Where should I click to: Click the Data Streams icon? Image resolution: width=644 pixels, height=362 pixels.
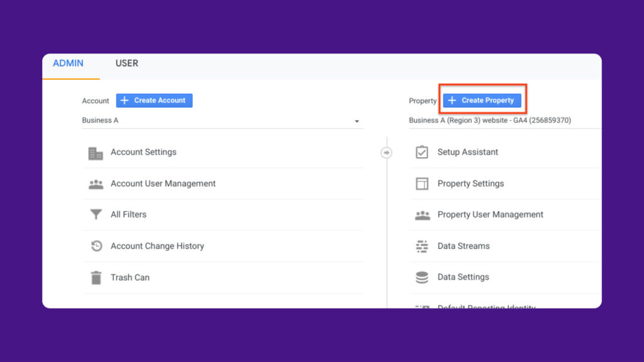(422, 246)
